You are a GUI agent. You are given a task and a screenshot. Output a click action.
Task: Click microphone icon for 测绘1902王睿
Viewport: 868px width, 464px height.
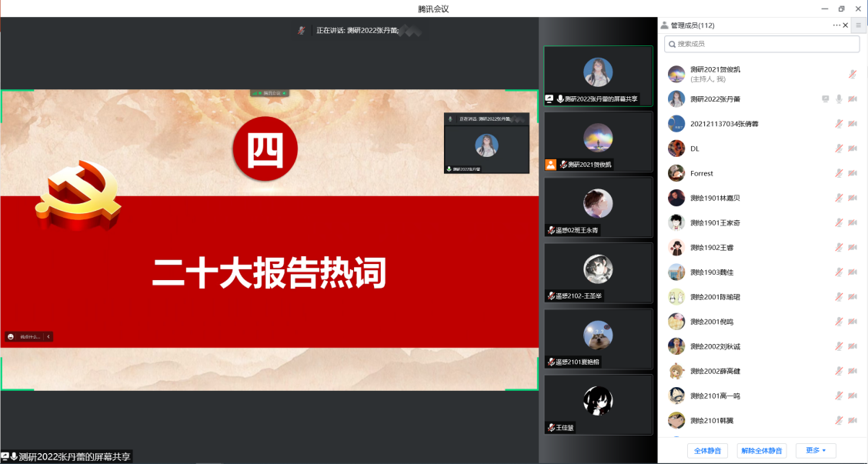(x=840, y=248)
